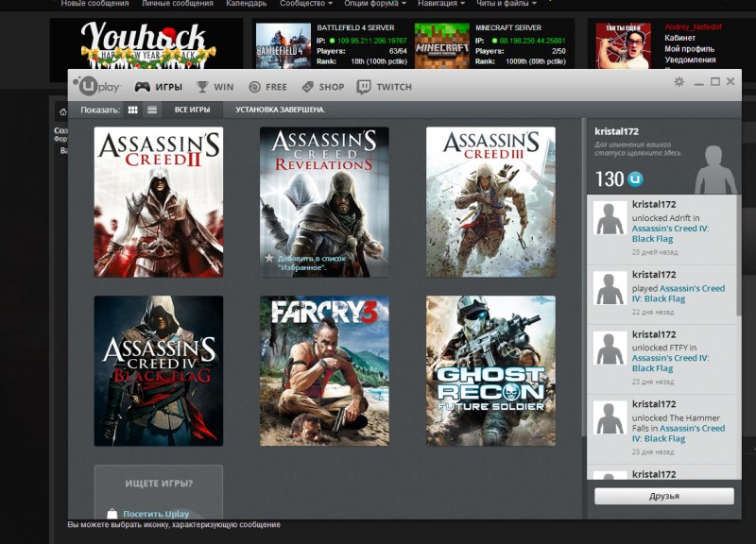Click the Uplay units coin icon
The height and width of the screenshot is (544, 756).
(x=635, y=179)
